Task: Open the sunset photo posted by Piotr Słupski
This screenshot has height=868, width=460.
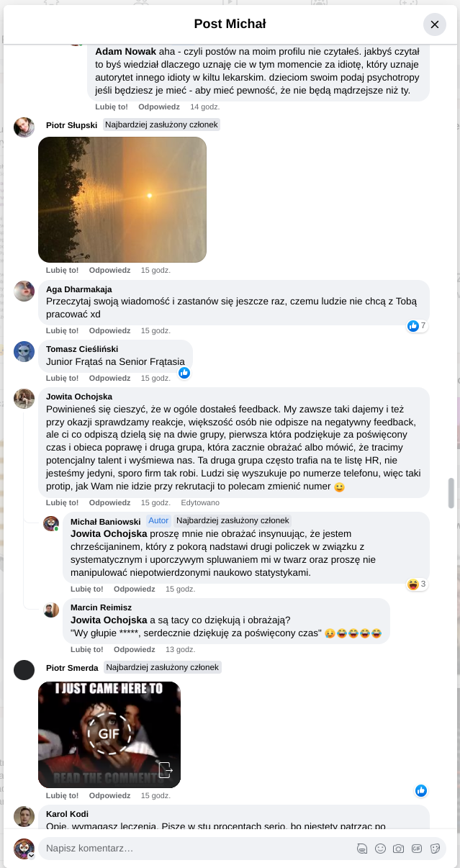Action: pyautogui.click(x=122, y=199)
